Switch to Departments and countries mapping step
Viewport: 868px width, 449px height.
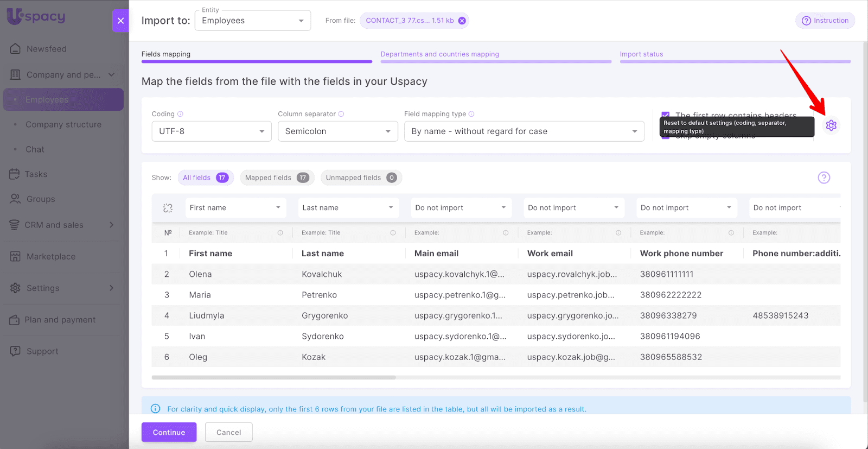[x=439, y=54]
